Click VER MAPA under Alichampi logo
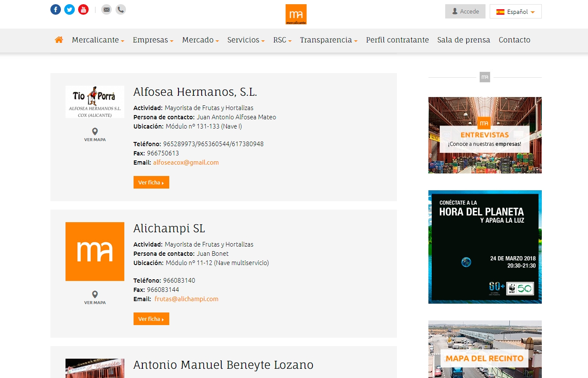This screenshot has height=378, width=588. point(95,303)
